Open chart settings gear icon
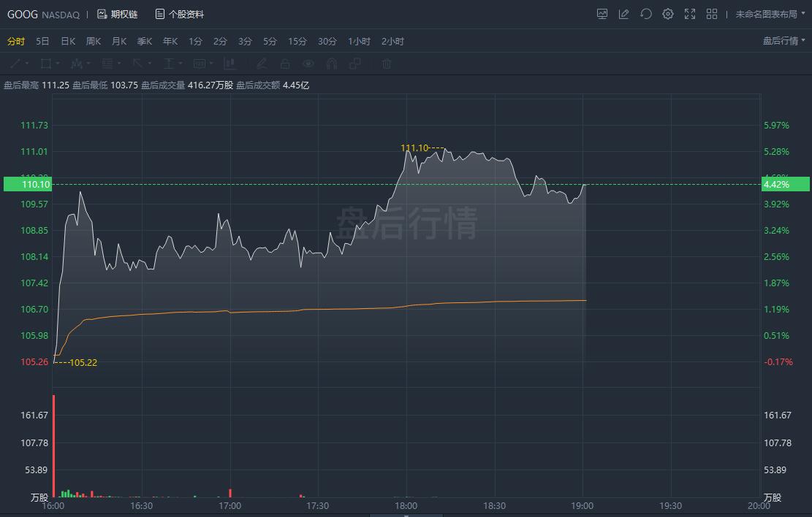Image resolution: width=812 pixels, height=517 pixels. point(667,14)
